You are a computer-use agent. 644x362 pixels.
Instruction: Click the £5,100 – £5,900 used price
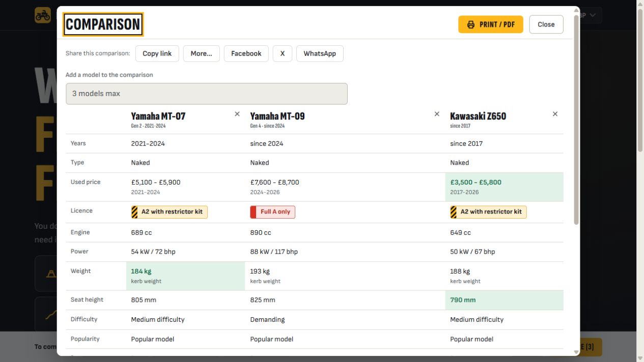click(x=156, y=182)
